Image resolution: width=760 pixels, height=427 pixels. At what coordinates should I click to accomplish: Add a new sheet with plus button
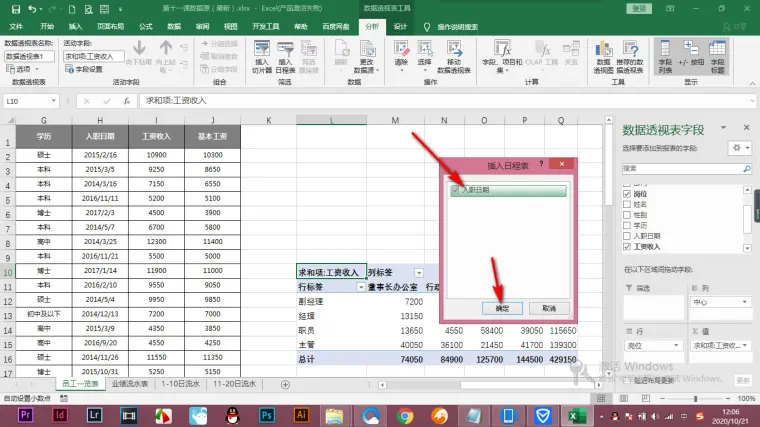285,384
